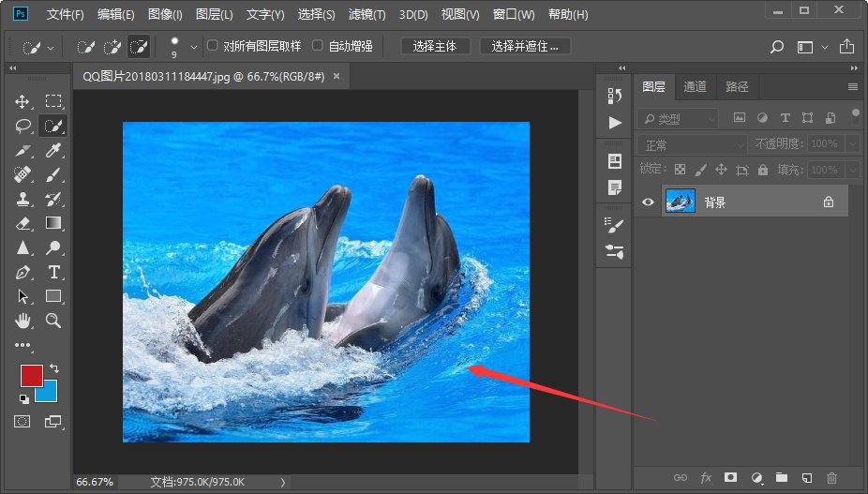The image size is (868, 494).
Task: Enable Sample All Layers checkbox
Action: click(213, 45)
